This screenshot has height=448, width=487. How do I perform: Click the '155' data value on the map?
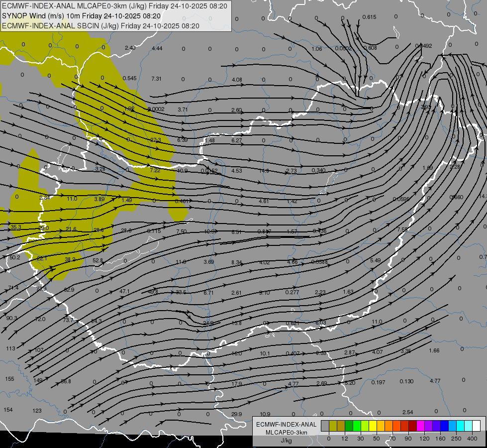pos(9,379)
